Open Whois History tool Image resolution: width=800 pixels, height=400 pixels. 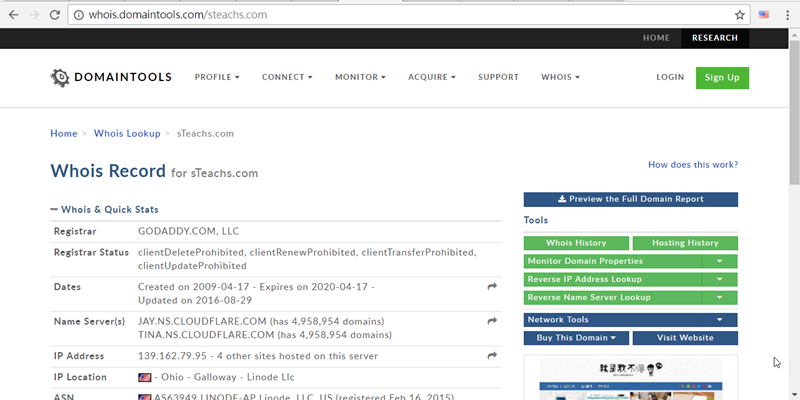(x=576, y=243)
